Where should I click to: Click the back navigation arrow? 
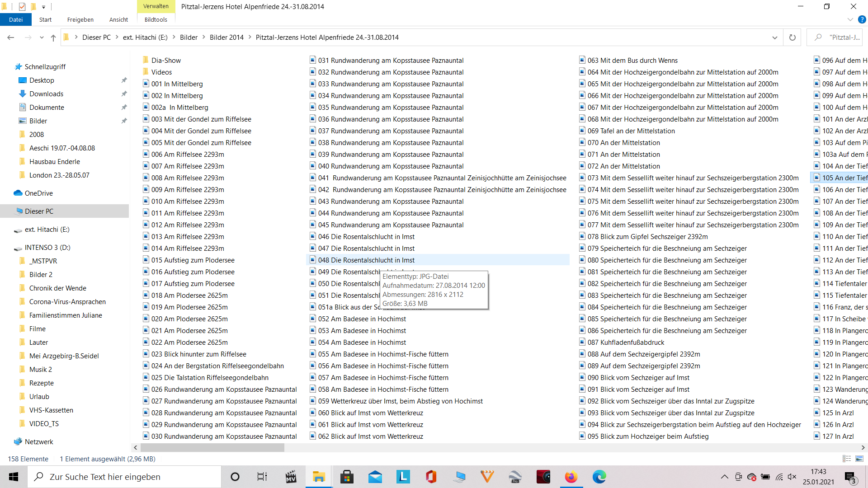(x=11, y=38)
